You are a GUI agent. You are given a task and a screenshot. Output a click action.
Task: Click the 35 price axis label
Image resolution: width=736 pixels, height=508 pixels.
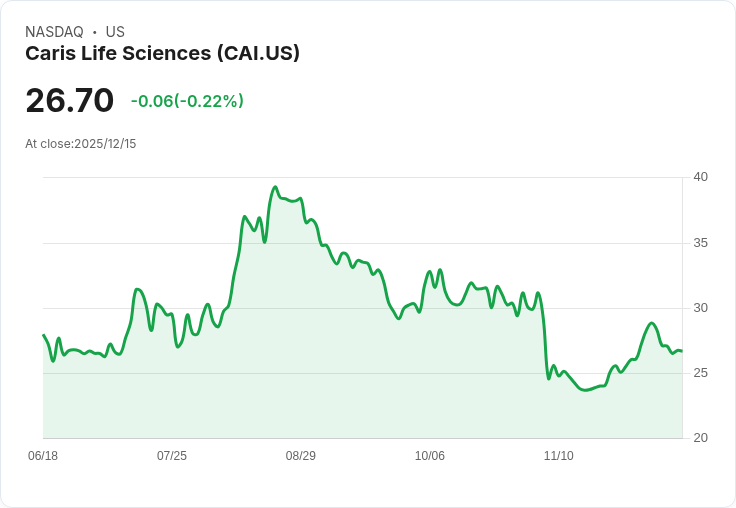(x=700, y=243)
